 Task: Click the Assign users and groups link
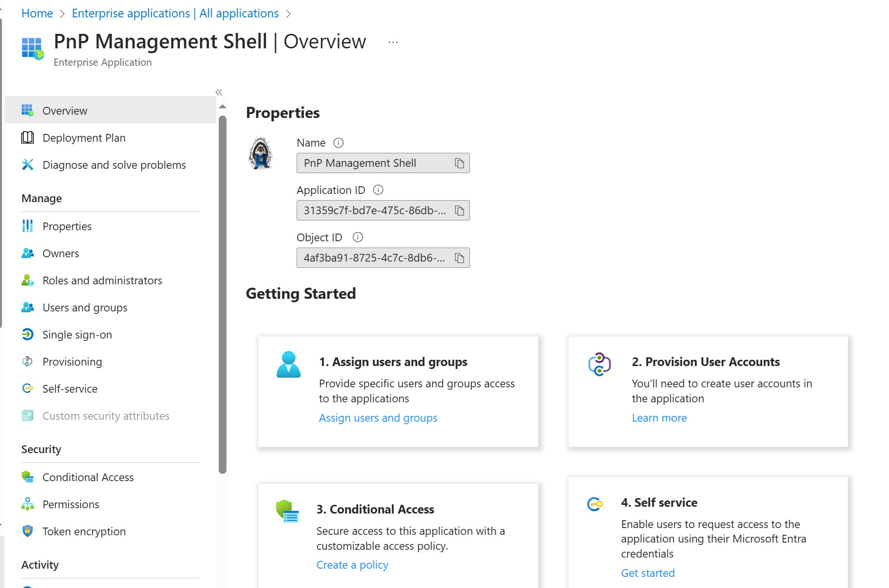[378, 417]
